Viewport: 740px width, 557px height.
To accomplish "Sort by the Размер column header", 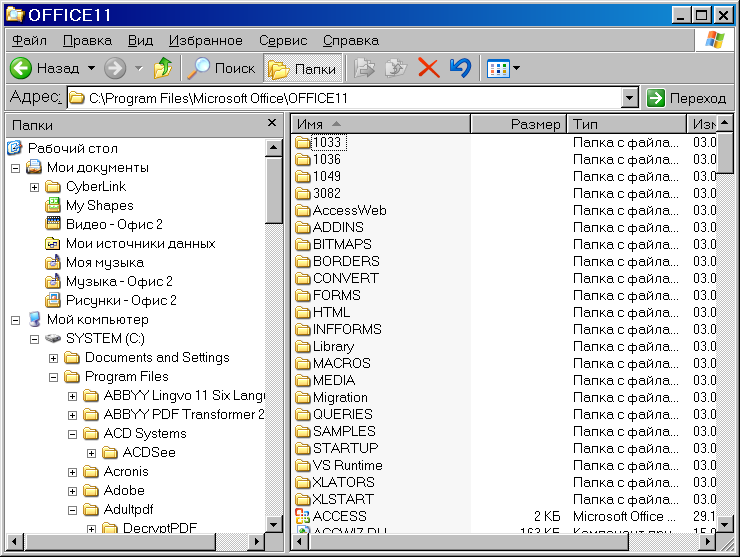I will click(x=518, y=124).
